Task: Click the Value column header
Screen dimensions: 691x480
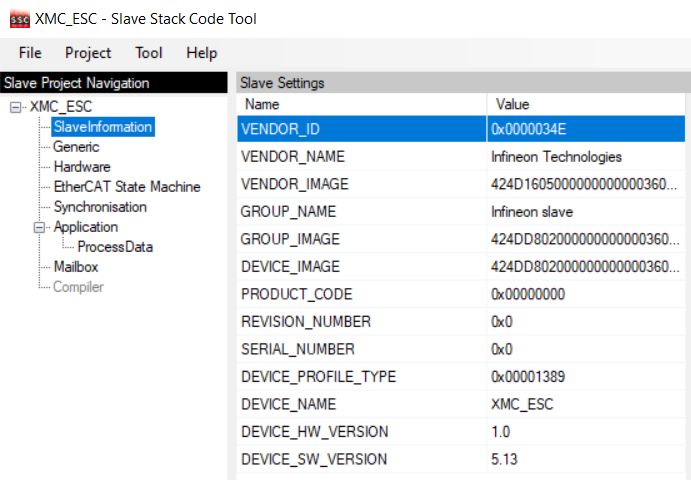Action: [x=586, y=104]
